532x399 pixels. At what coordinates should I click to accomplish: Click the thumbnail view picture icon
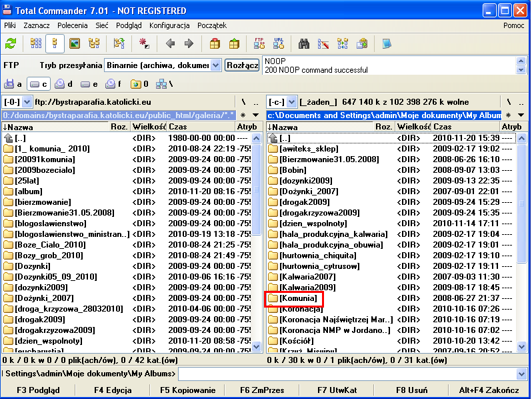tap(75, 43)
